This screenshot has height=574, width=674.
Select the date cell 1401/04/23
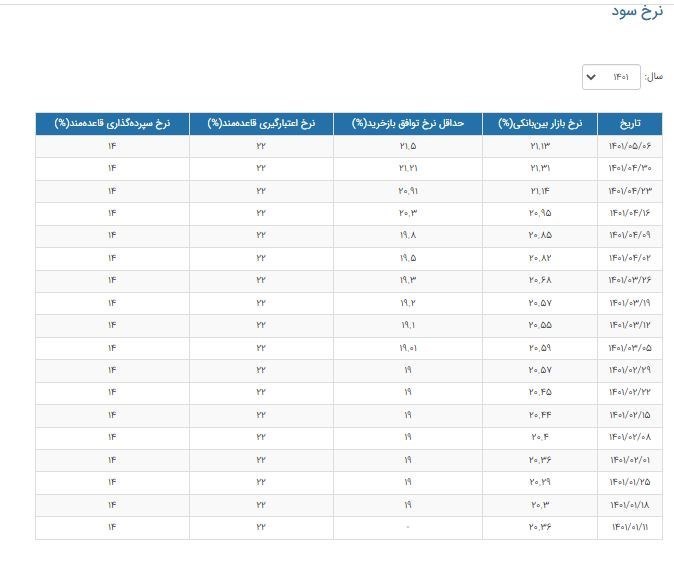coord(630,191)
